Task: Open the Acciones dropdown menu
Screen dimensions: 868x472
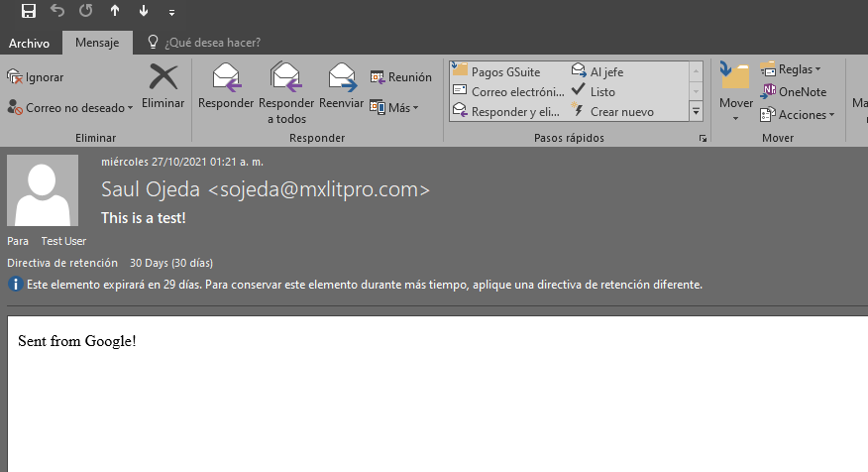Action: 797,115
